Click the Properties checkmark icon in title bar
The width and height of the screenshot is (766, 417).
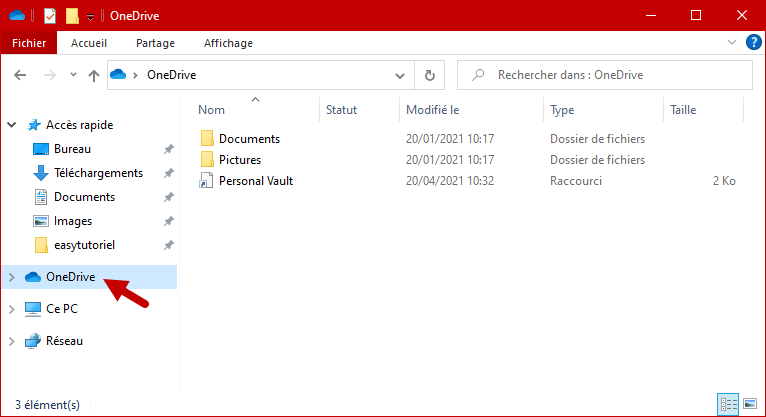pyautogui.click(x=50, y=16)
